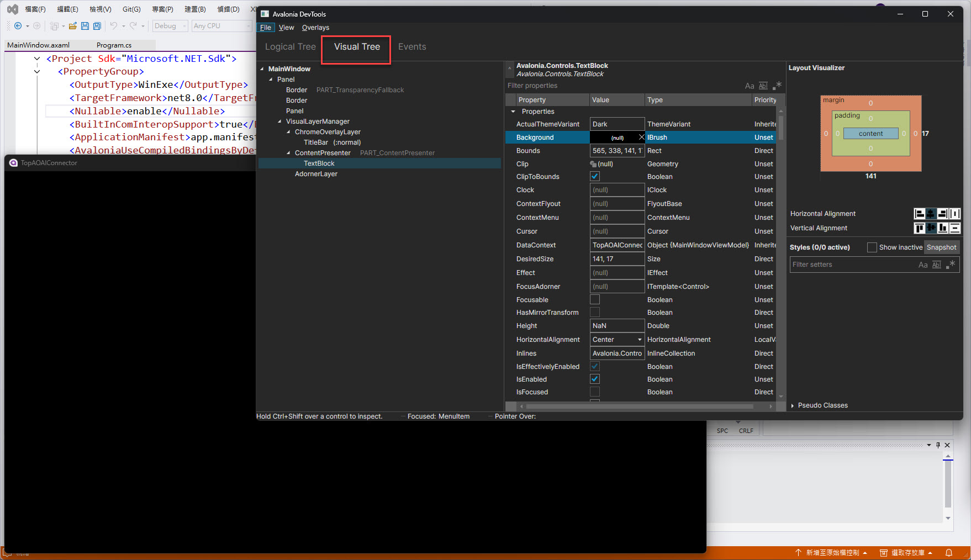This screenshot has height=560, width=971.
Task: Set vertical alignment to center
Action: [x=931, y=228]
